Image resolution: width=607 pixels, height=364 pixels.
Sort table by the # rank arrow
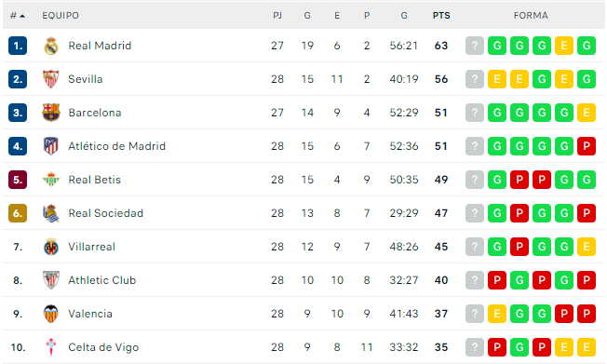(18, 16)
